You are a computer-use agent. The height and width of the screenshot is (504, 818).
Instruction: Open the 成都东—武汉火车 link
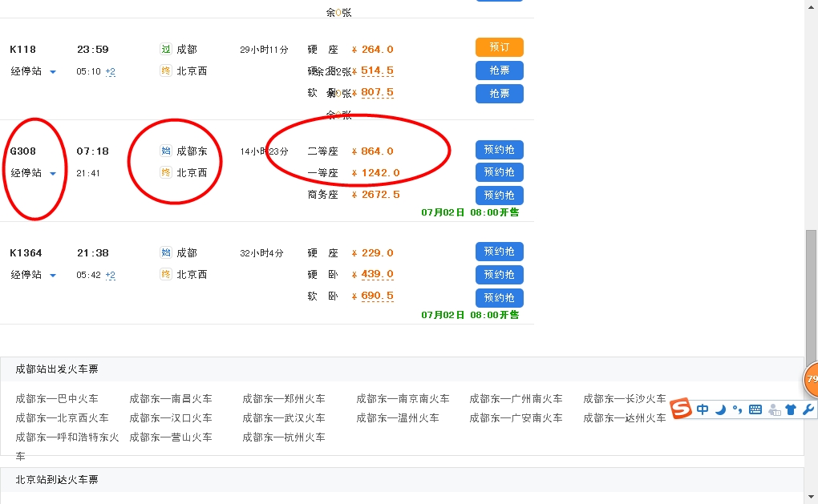point(284,418)
